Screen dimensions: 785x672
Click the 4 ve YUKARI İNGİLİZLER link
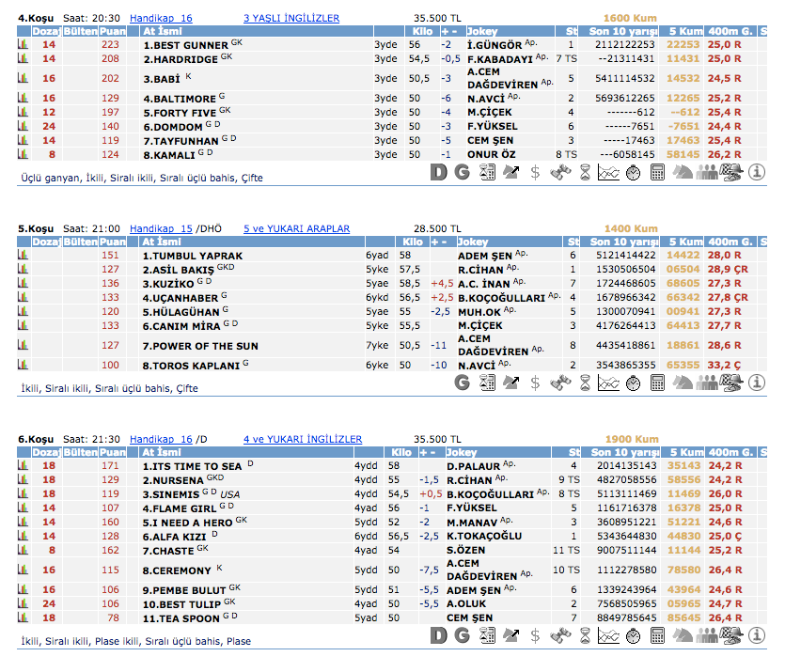click(303, 439)
